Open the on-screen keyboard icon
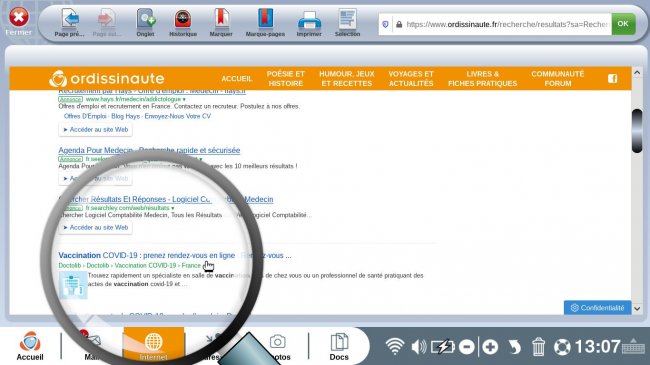Screen dimensions: 650x365 634,346
